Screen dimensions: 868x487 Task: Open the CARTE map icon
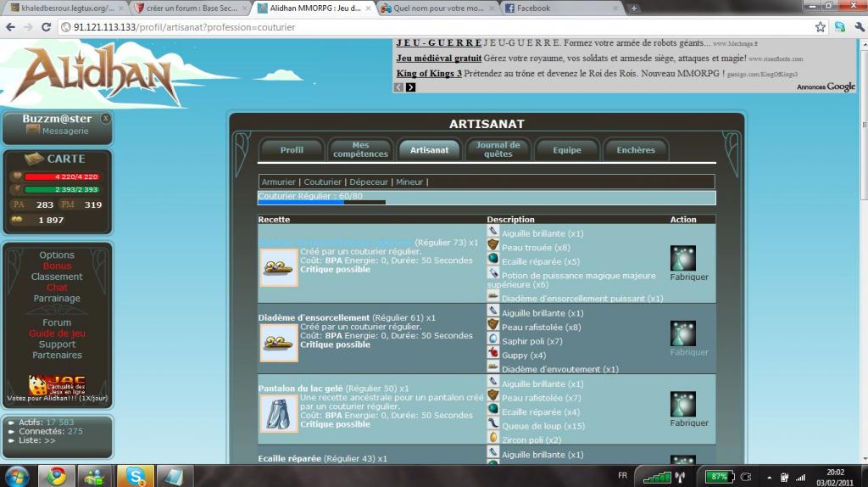[x=34, y=159]
